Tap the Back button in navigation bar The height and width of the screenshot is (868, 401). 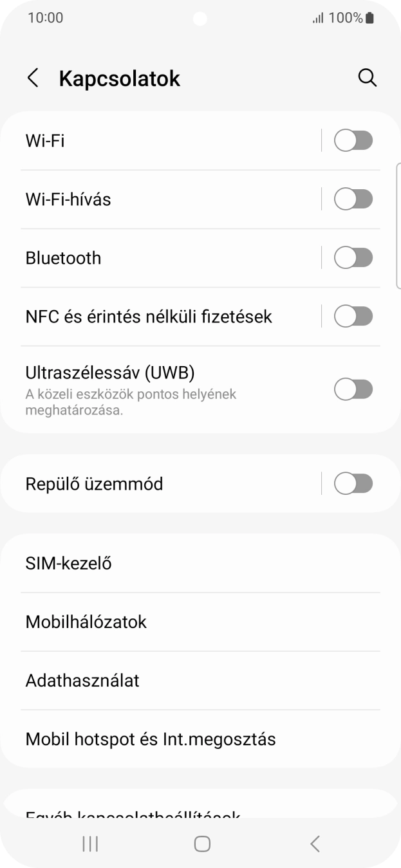tap(314, 843)
